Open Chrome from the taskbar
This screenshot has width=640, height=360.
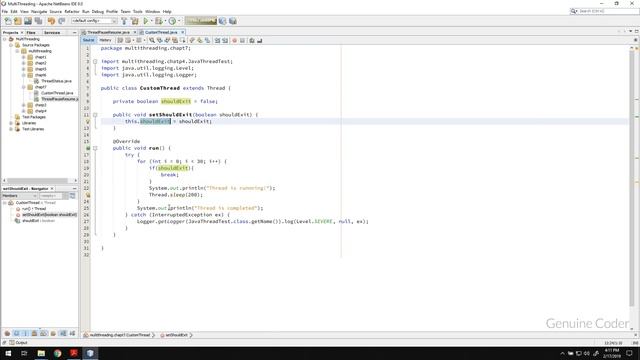[58, 353]
